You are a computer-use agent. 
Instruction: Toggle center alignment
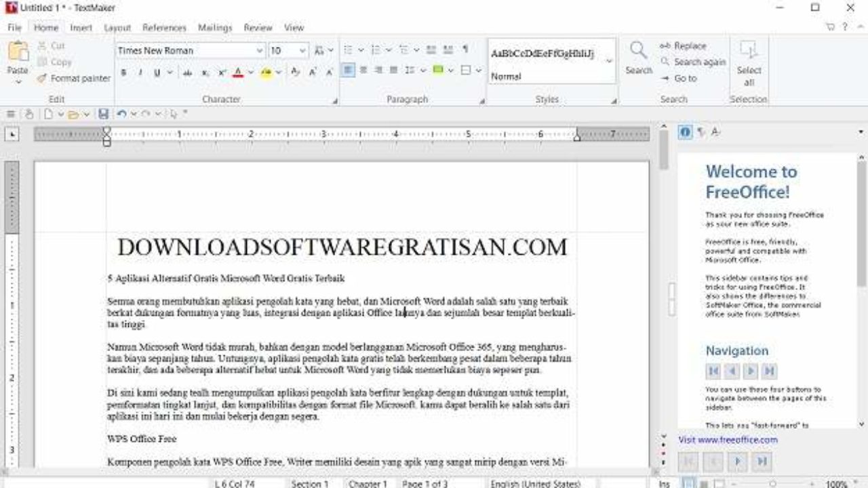click(x=363, y=70)
